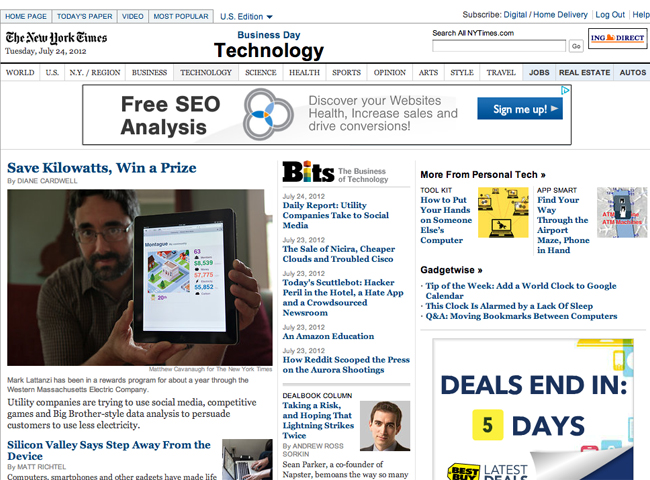Open the Jobs navigation tab
The width and height of the screenshot is (650, 480).
[x=539, y=73]
